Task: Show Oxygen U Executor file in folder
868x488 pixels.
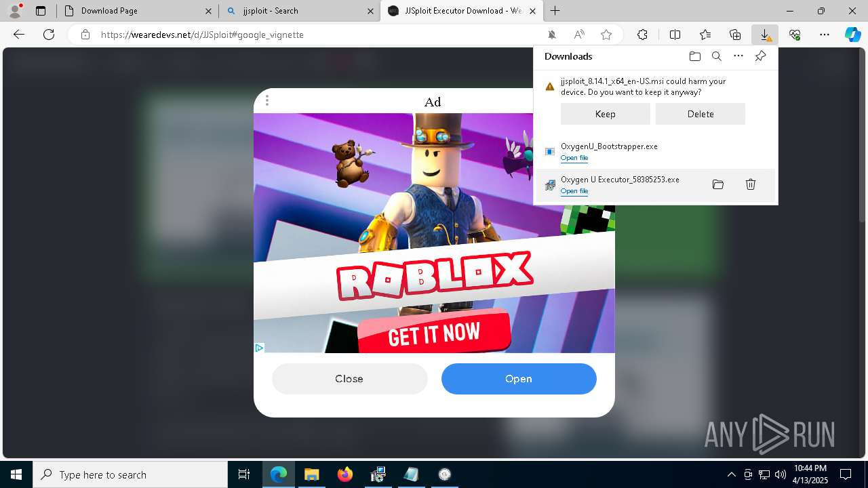Action: click(718, 184)
